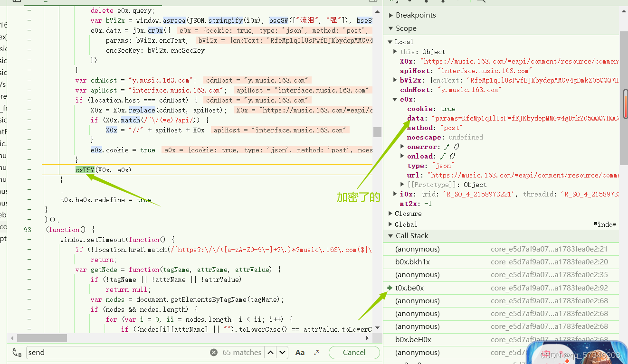Expand the bVi2x variable
This screenshot has width=628, height=364.
(395, 80)
